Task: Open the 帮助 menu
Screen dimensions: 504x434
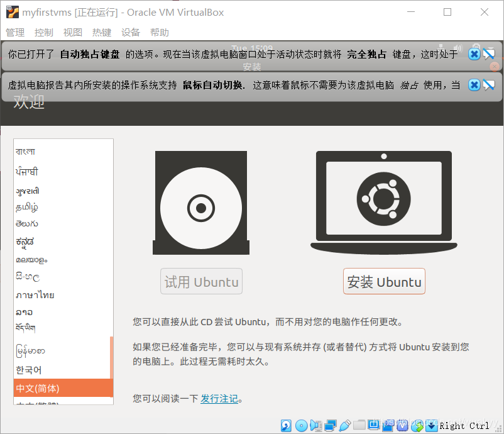Action: click(x=160, y=33)
